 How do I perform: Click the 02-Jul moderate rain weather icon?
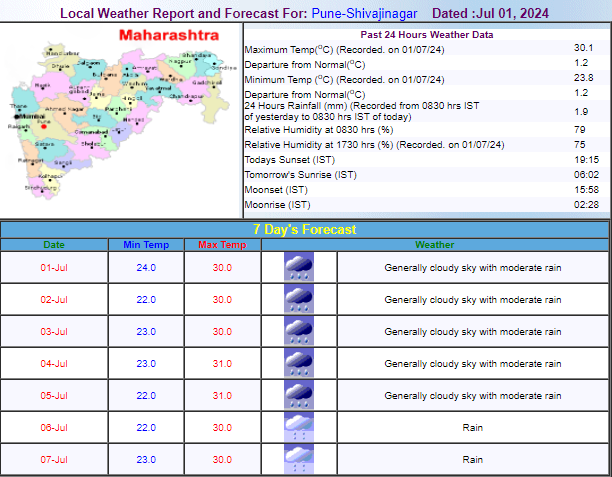(299, 299)
